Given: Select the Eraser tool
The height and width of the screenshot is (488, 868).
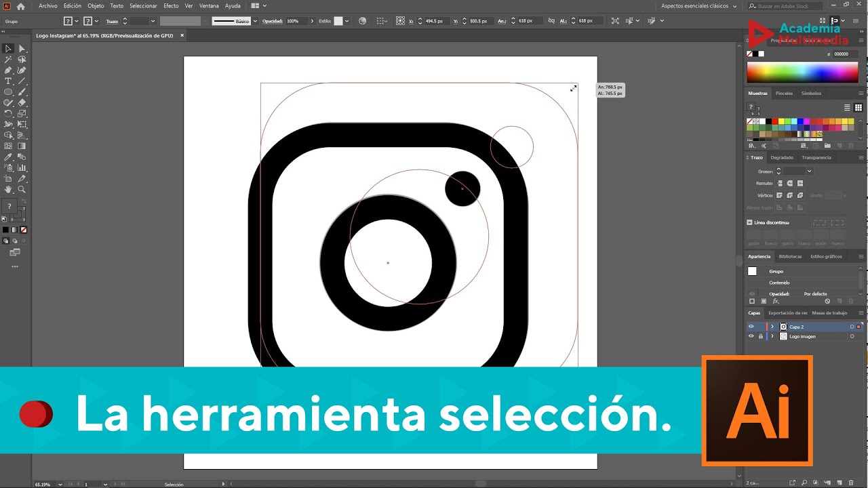Looking at the screenshot, I should point(22,103).
